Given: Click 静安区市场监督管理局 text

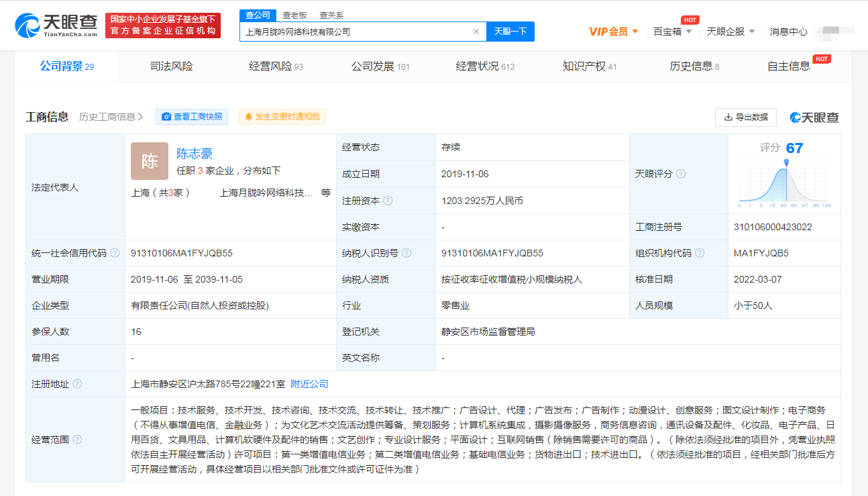Looking at the screenshot, I should (488, 332).
